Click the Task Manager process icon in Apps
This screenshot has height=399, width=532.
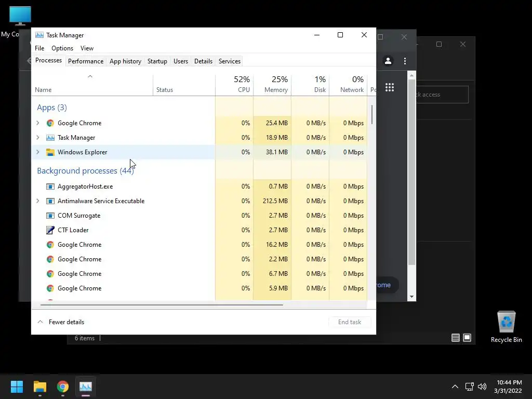tap(50, 138)
